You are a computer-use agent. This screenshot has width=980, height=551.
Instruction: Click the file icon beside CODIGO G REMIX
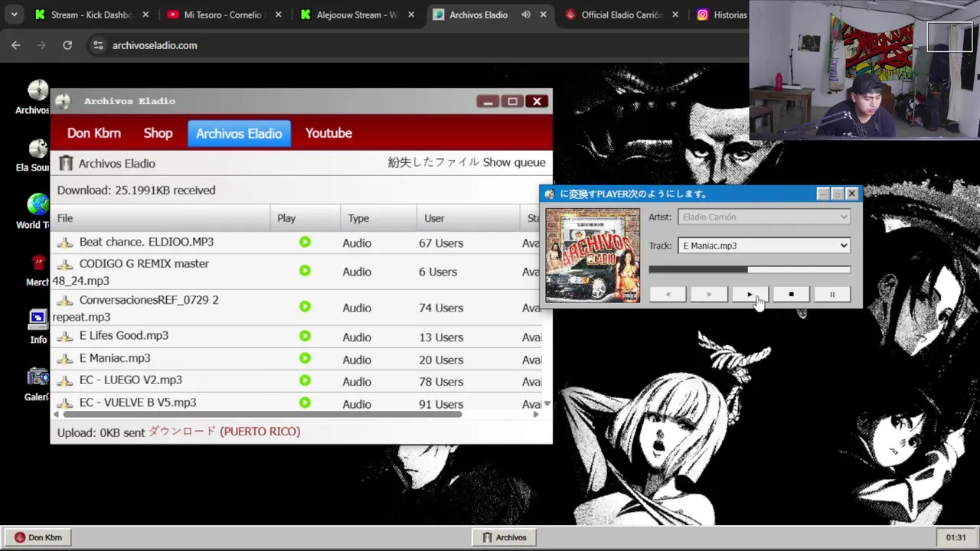65,264
